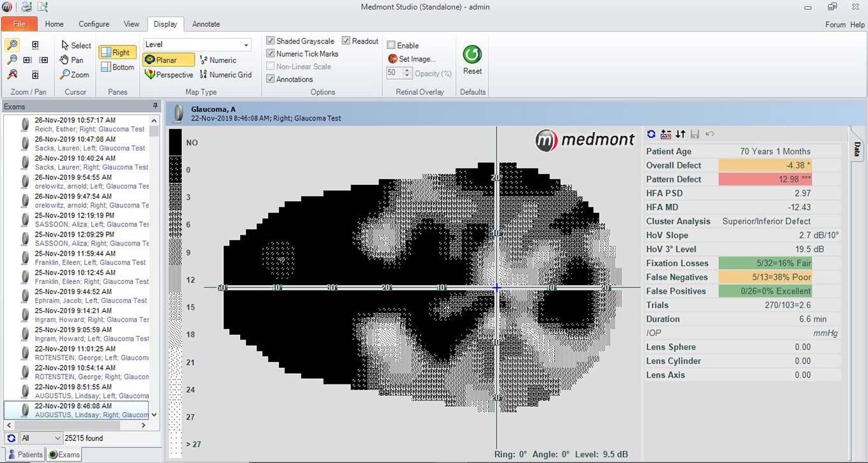Open the Level map dropdown
Image resolution: width=868 pixels, height=463 pixels.
pyautogui.click(x=246, y=45)
